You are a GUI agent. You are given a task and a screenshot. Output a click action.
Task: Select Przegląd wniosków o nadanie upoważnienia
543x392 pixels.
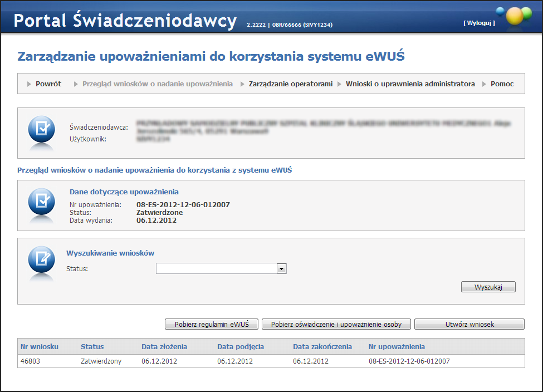click(158, 84)
